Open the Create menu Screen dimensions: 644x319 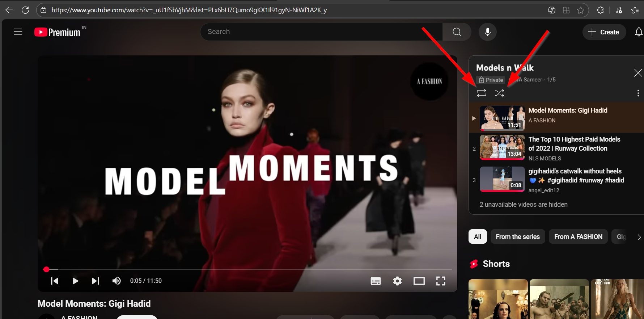click(x=604, y=32)
